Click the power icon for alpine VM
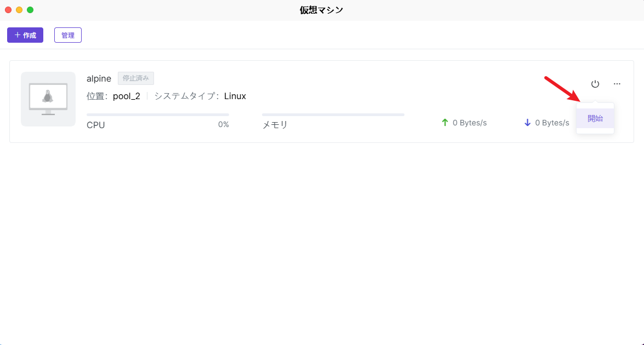644x345 pixels. coord(595,84)
